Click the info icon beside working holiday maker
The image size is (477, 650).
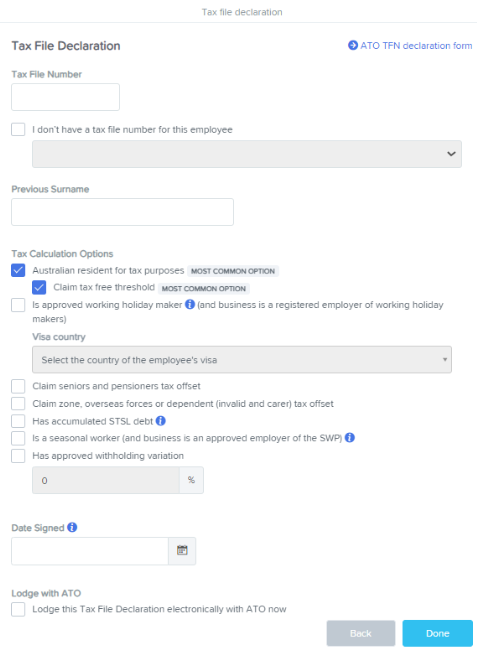coord(190,304)
